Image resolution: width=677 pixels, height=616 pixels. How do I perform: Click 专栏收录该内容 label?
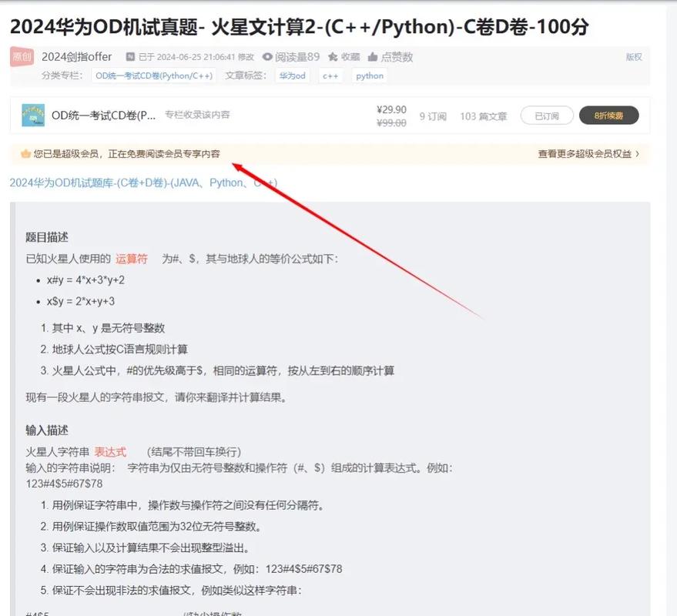tap(197, 115)
